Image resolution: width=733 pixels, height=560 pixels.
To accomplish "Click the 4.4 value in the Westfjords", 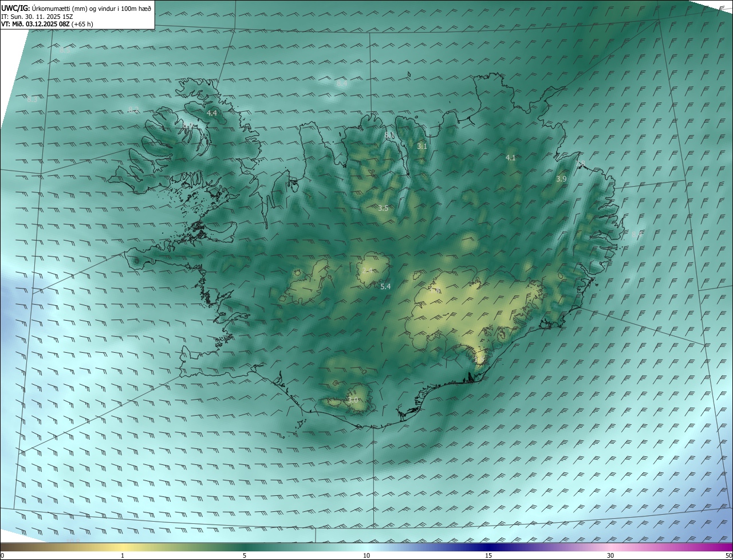I will point(212,113).
